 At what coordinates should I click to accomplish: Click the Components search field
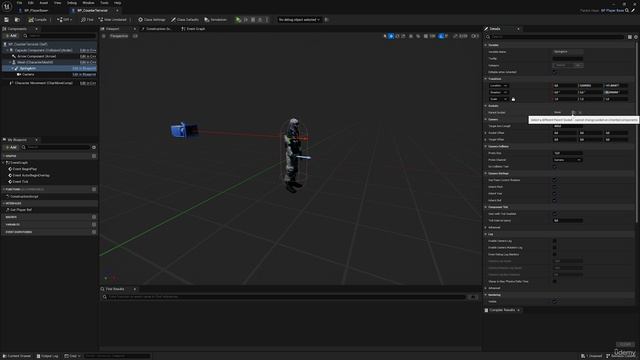60,36
